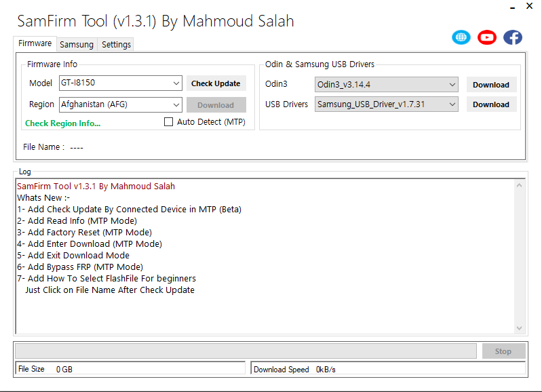
Task: Switch to the Samsung tab
Action: pyautogui.click(x=77, y=45)
